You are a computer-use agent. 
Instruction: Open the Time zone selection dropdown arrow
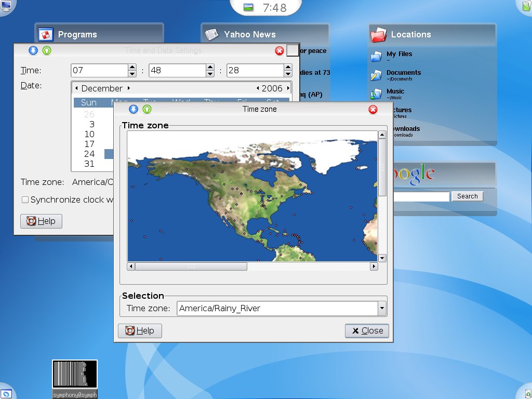(x=382, y=309)
